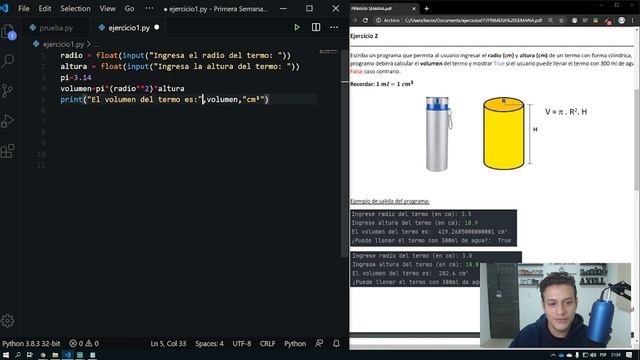640x360 pixels.
Task: Open the Search view in activity bar
Action: click(8, 61)
